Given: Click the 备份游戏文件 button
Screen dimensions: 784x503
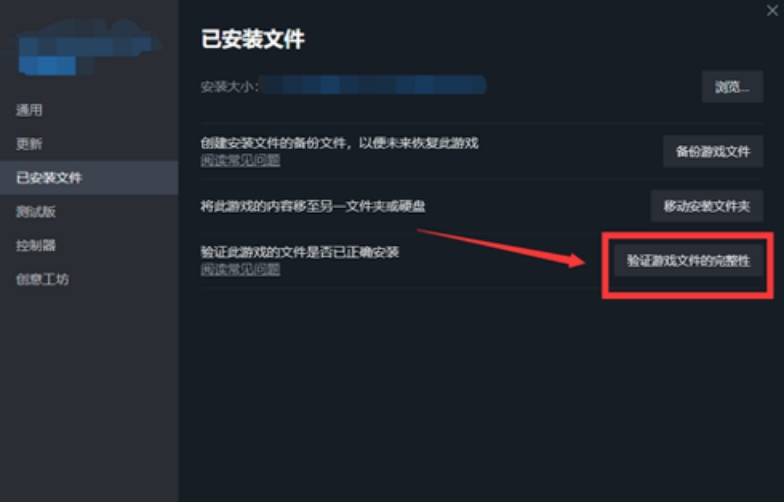Looking at the screenshot, I should [x=713, y=152].
